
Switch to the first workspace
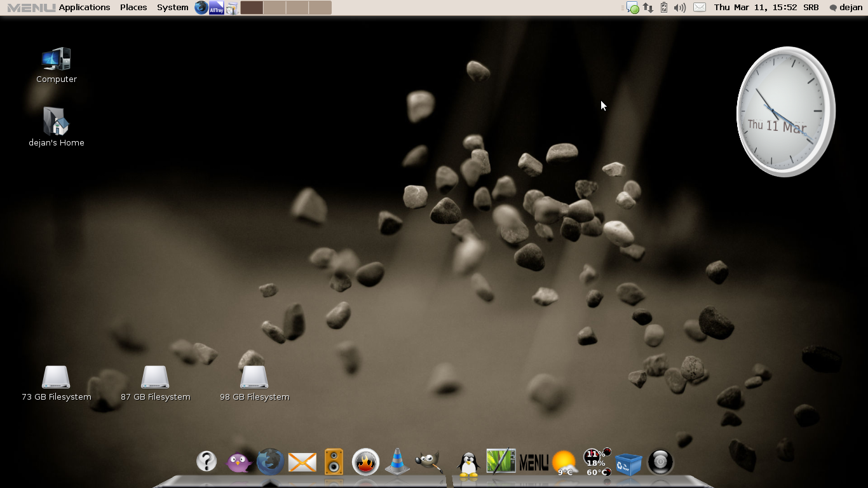coord(252,8)
